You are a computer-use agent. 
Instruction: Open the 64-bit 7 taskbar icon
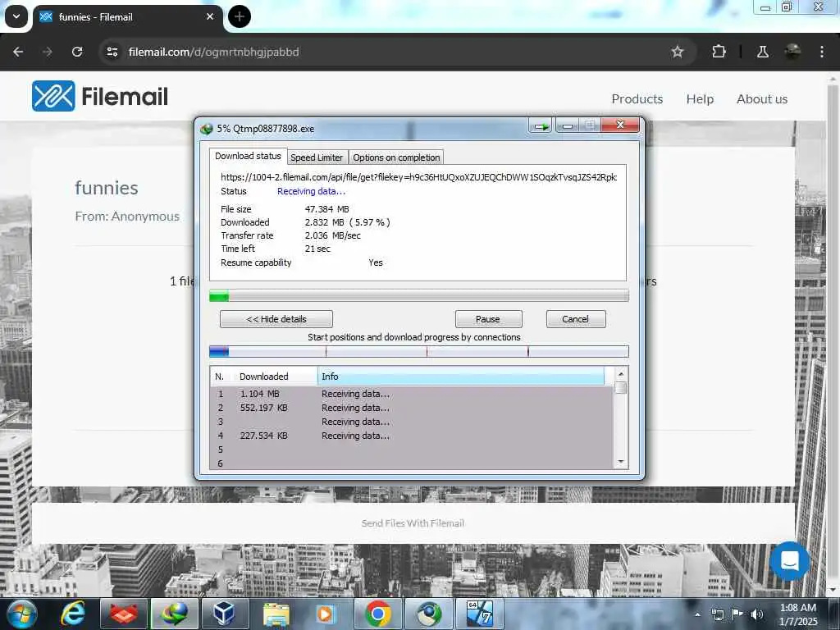point(479,614)
